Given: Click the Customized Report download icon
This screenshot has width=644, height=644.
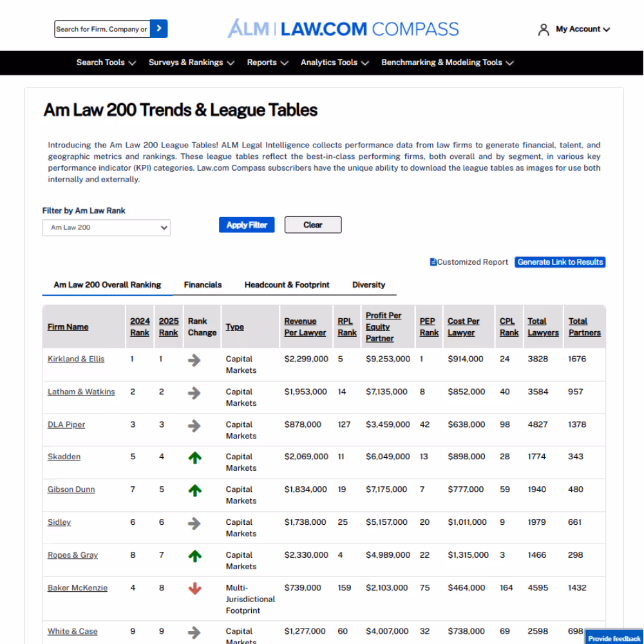Looking at the screenshot, I should 433,261.
